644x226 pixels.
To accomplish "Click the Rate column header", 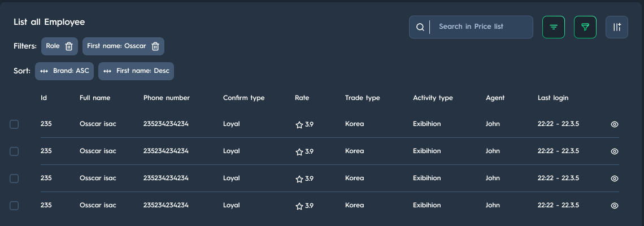I will (x=302, y=98).
